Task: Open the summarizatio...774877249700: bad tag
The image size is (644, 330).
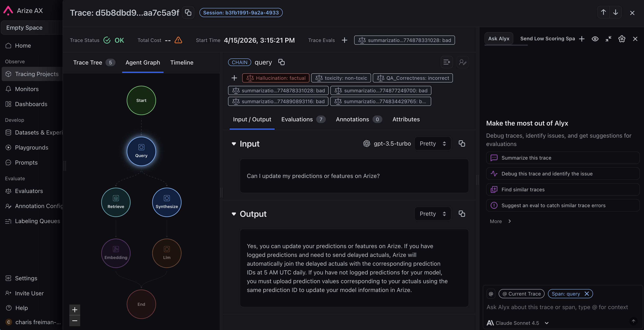Action: (381, 90)
